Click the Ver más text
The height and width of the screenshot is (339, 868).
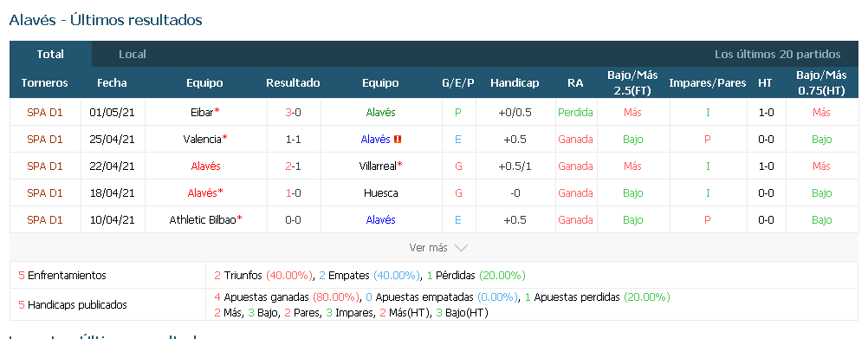(429, 248)
